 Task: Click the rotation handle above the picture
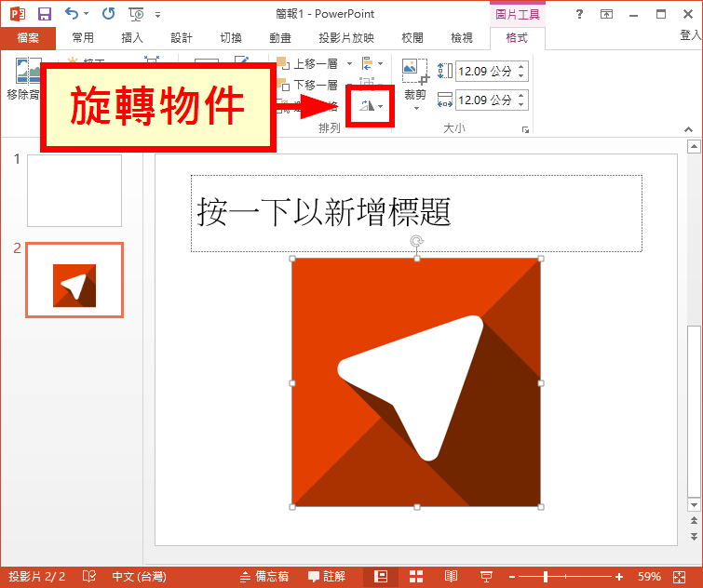pyautogui.click(x=416, y=241)
